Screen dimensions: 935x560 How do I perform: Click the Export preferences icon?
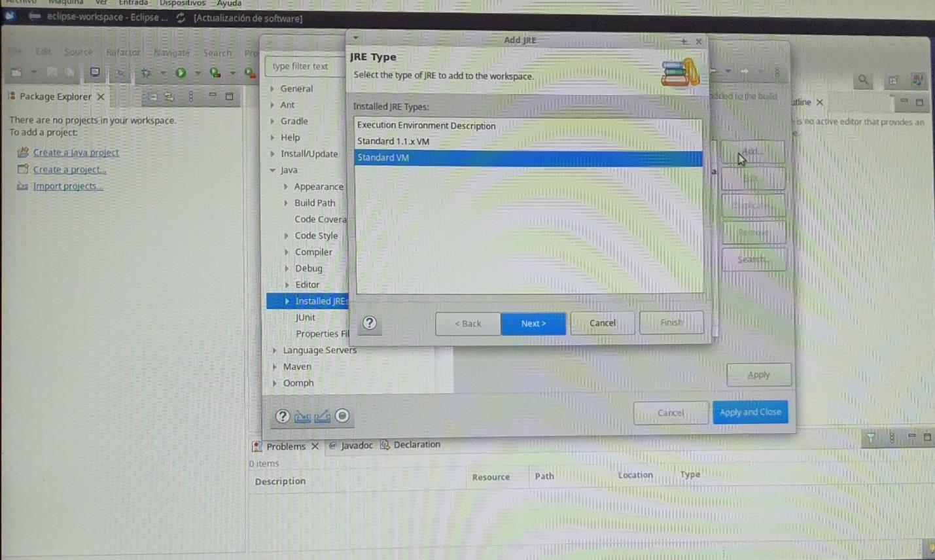(322, 416)
